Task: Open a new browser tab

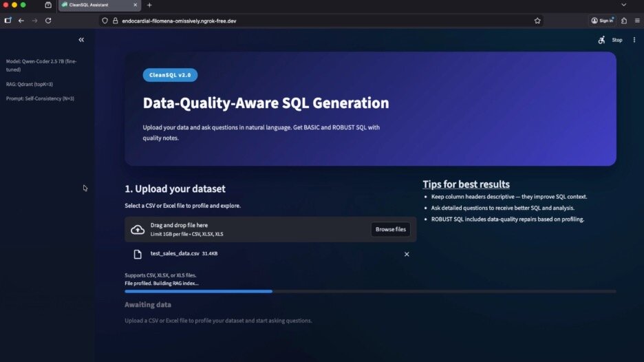Action: [x=149, y=6]
